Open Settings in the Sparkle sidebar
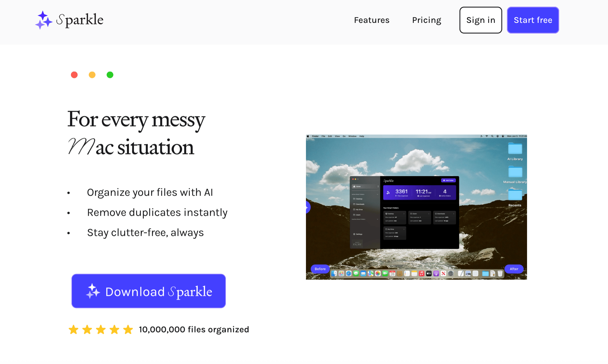This screenshot has width=608, height=364. tap(358, 234)
